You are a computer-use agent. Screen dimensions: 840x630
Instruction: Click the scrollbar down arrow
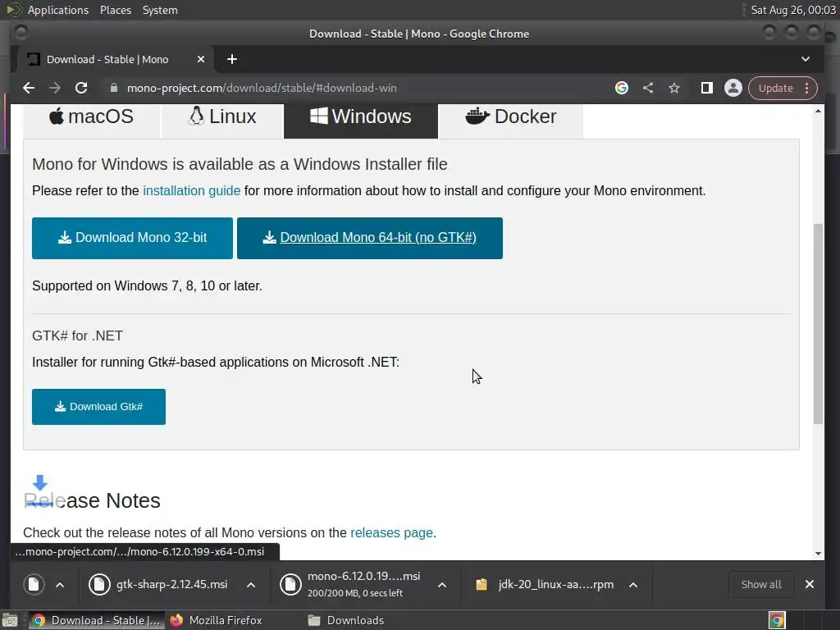(x=818, y=554)
